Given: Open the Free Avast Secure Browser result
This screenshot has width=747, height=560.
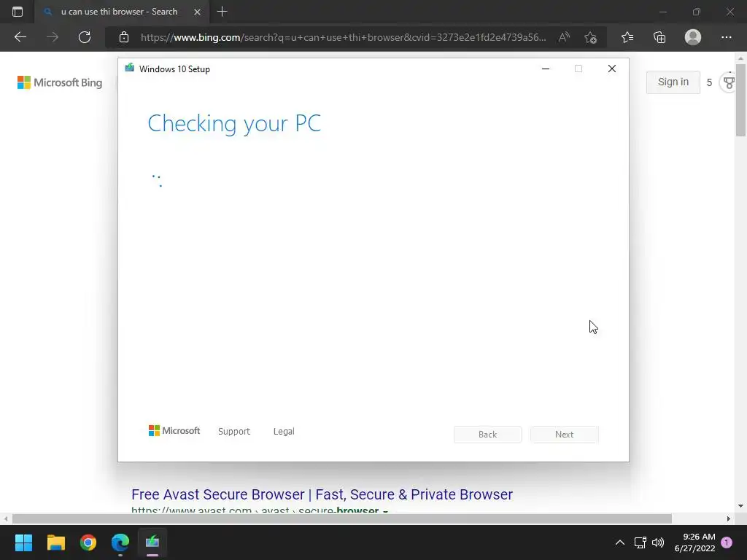Looking at the screenshot, I should pos(322,494).
